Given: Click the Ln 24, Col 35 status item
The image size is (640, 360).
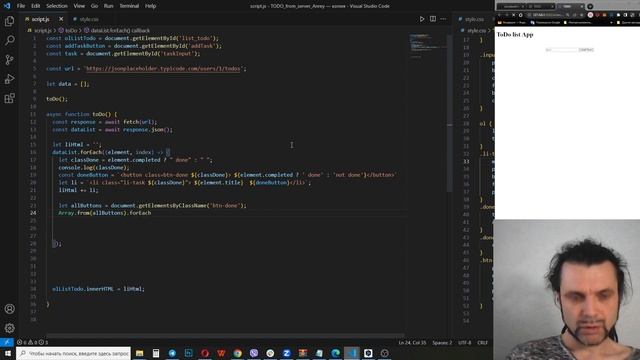Looking at the screenshot, I should [412, 343].
